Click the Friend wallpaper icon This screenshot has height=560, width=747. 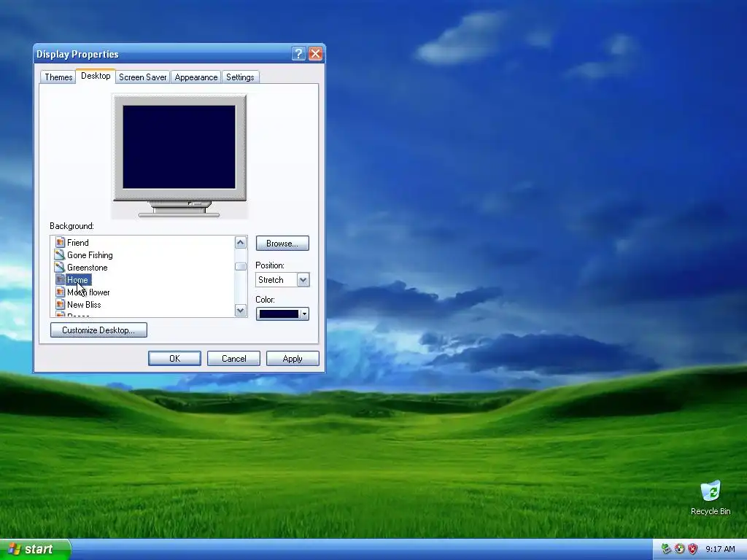tap(60, 242)
